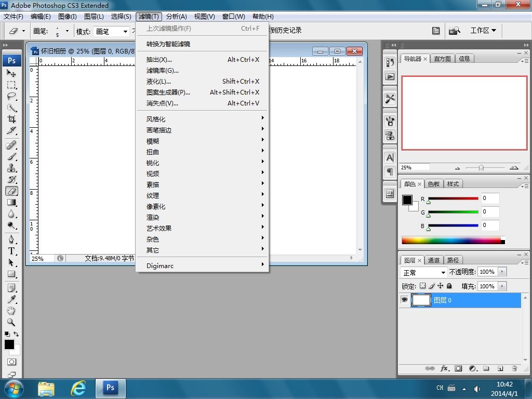This screenshot has width=532, height=399.
Task: Open the 图像(I) menu
Action: (x=67, y=17)
